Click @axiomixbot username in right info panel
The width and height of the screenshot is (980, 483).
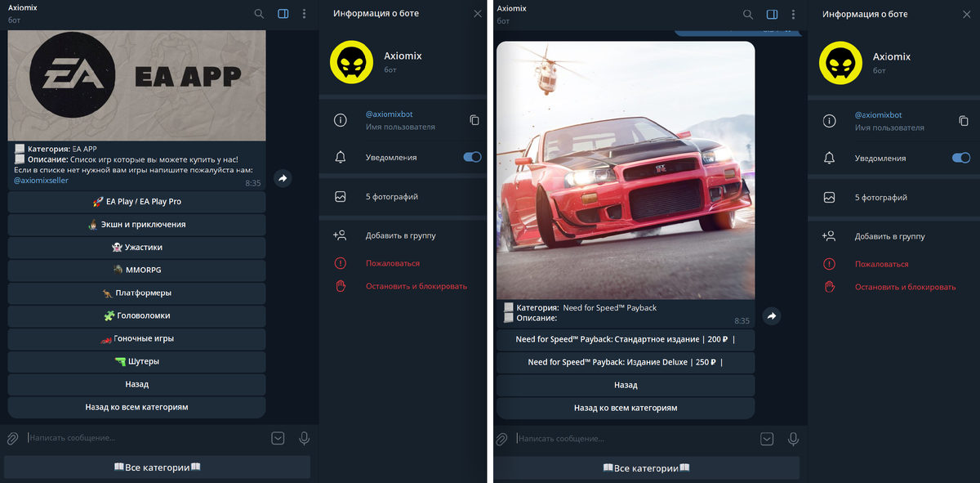(878, 115)
